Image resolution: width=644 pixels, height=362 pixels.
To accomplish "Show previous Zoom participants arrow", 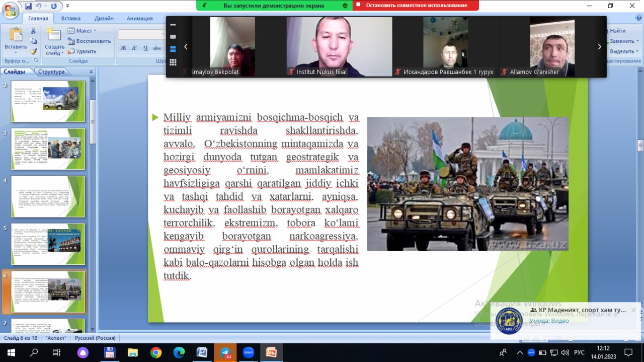I will point(186,47).
